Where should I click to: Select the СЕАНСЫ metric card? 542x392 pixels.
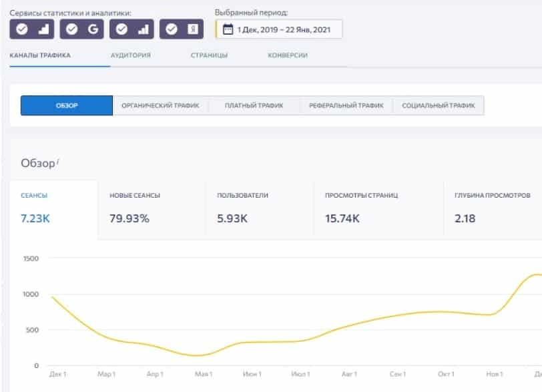[x=53, y=209]
